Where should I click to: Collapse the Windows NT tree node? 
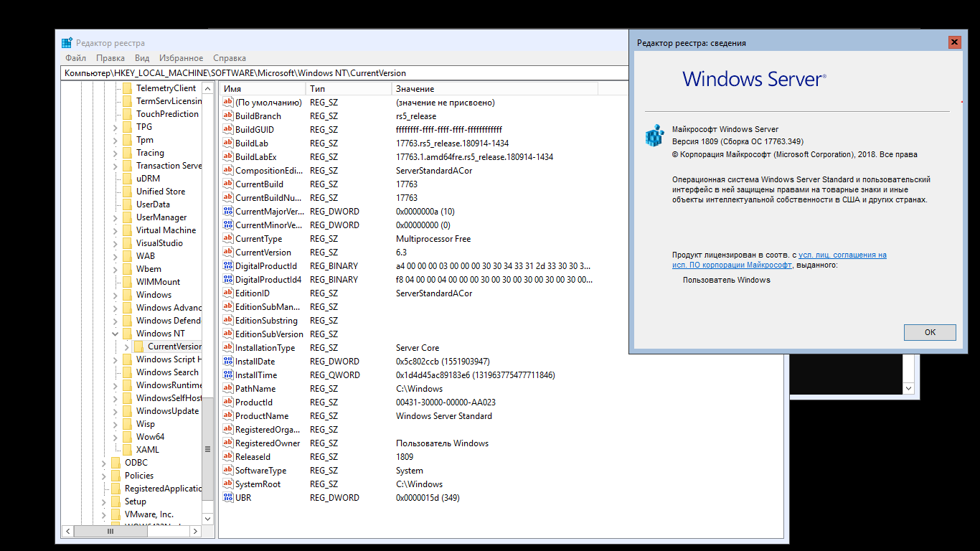[x=116, y=334]
